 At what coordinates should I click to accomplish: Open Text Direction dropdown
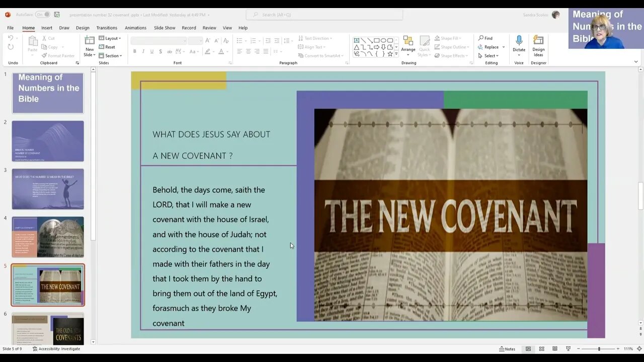click(314, 38)
